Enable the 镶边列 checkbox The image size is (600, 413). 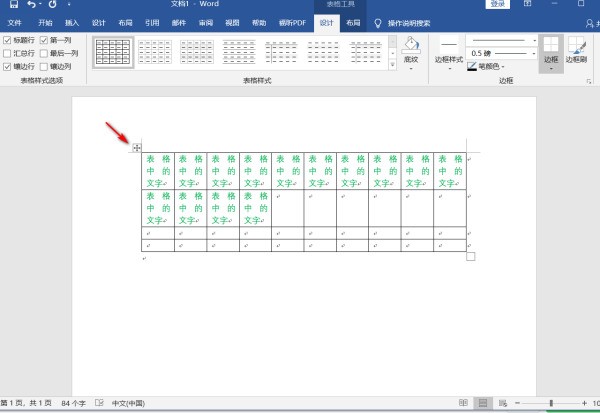click(x=44, y=67)
